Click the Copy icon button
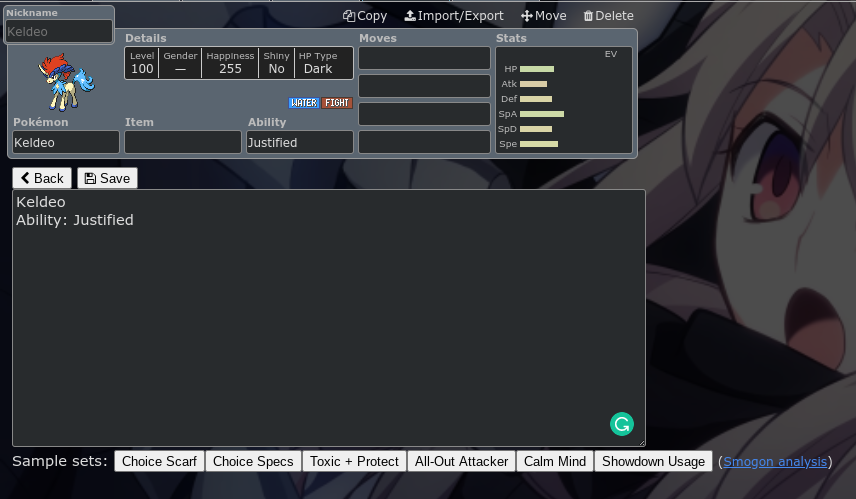Image resolution: width=856 pixels, height=499 pixels. pyautogui.click(x=365, y=16)
